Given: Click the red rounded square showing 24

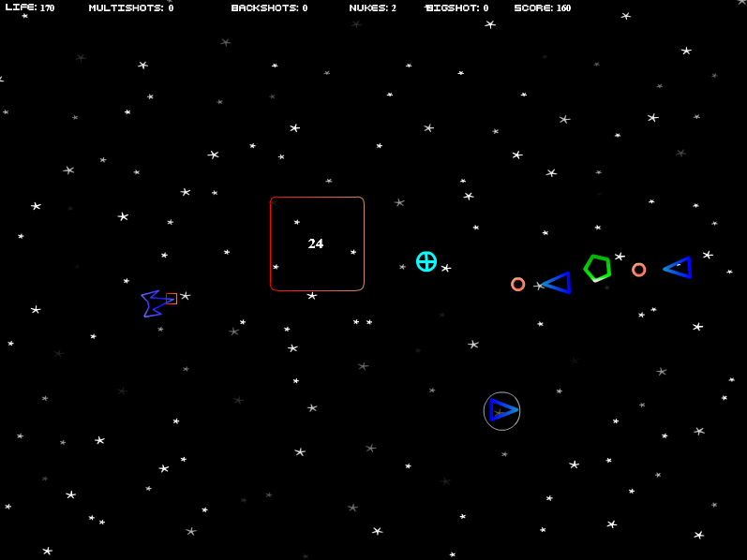Looking at the screenshot, I should click(x=318, y=243).
